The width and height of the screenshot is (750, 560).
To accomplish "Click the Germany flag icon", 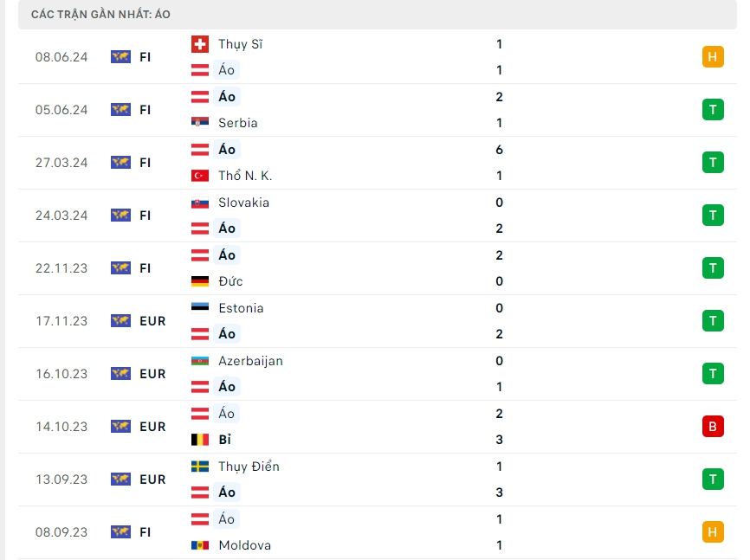I will pyautogui.click(x=199, y=281).
